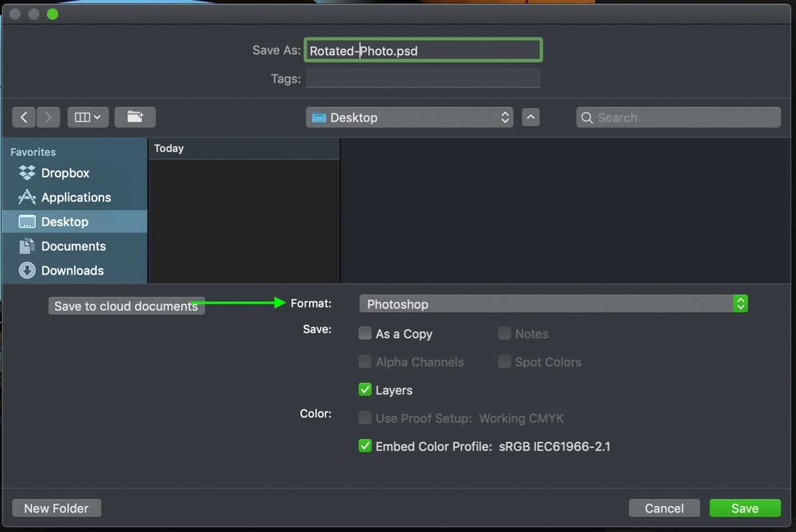Click inside the Tags input field

click(x=423, y=78)
